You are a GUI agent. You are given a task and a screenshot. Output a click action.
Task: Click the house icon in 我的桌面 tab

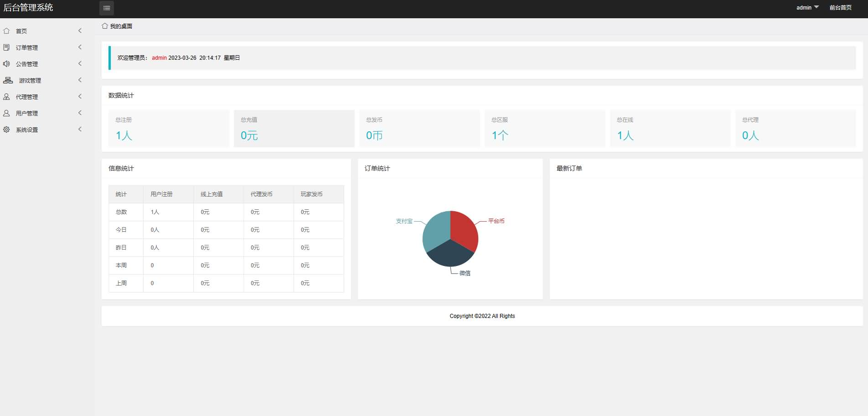(x=105, y=26)
